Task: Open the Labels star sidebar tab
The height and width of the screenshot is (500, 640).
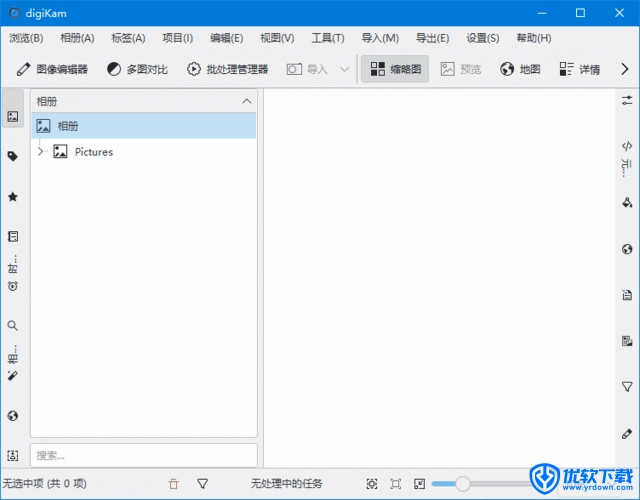Action: click(x=13, y=197)
